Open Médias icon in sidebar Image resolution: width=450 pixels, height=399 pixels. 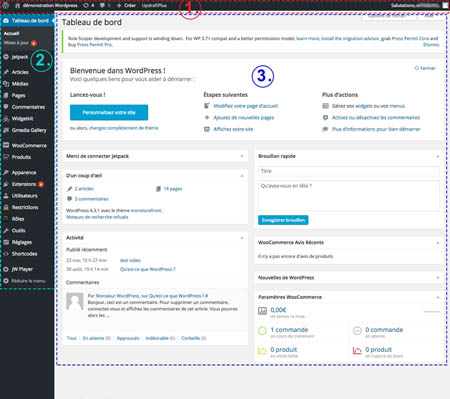click(x=6, y=84)
